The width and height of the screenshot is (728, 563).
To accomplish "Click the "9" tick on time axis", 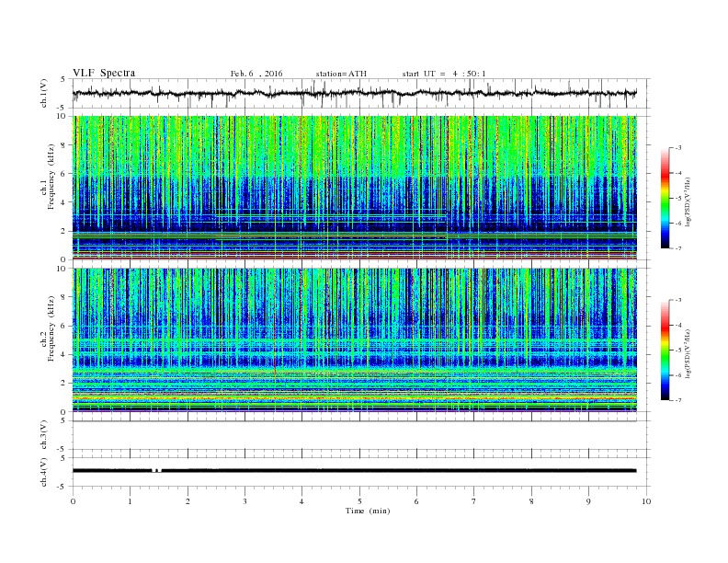I will [x=588, y=501].
